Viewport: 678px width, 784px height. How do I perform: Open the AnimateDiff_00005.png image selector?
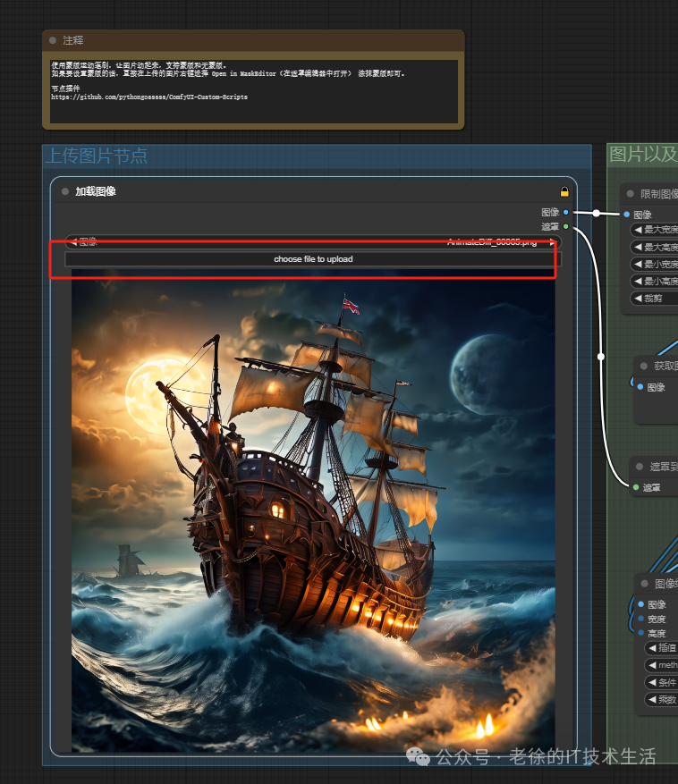[313, 242]
